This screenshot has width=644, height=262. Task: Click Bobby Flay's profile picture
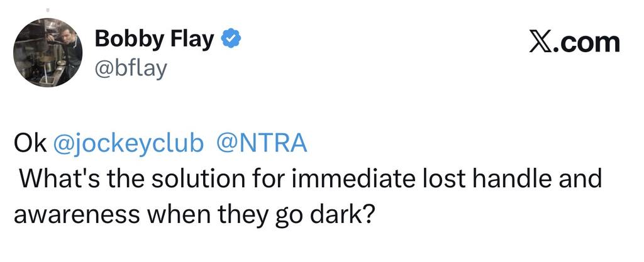pos(48,53)
